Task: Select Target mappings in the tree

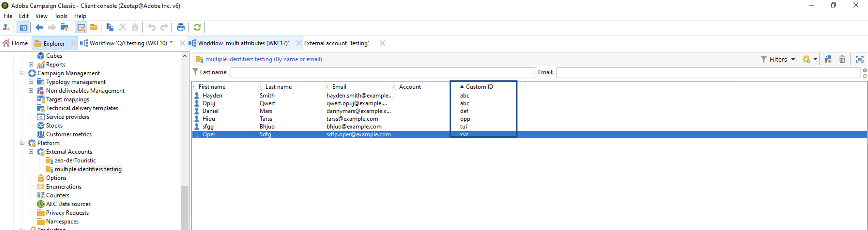Action: [67, 99]
